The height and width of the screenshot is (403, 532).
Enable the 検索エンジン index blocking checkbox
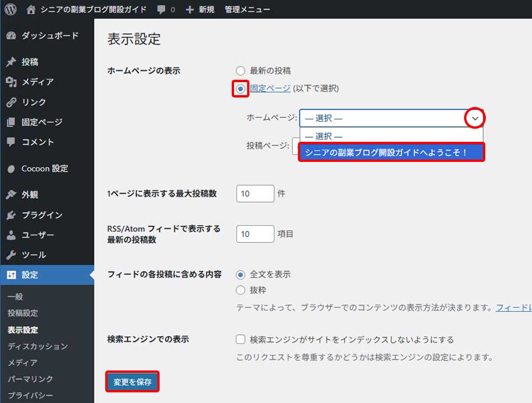240,339
